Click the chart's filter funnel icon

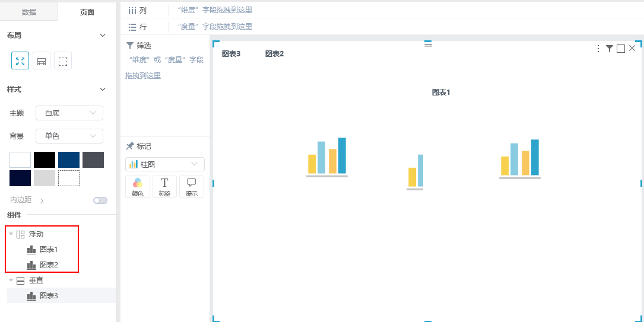tap(610, 49)
